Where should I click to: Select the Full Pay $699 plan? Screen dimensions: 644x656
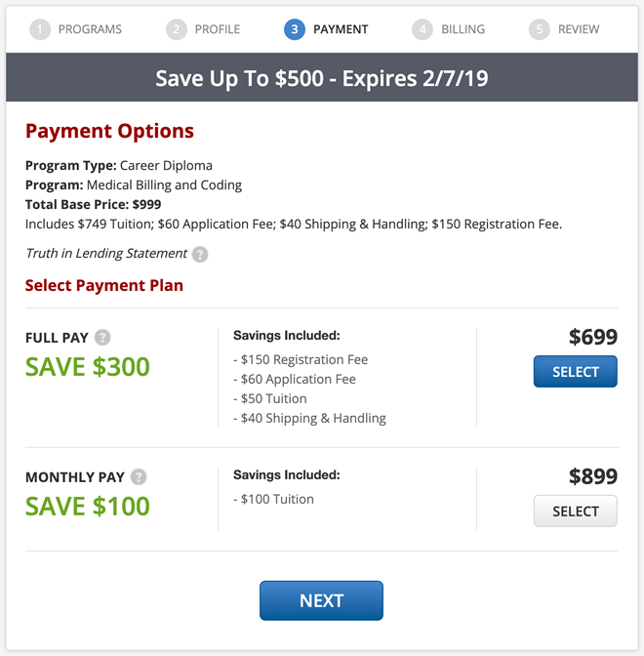pyautogui.click(x=575, y=372)
